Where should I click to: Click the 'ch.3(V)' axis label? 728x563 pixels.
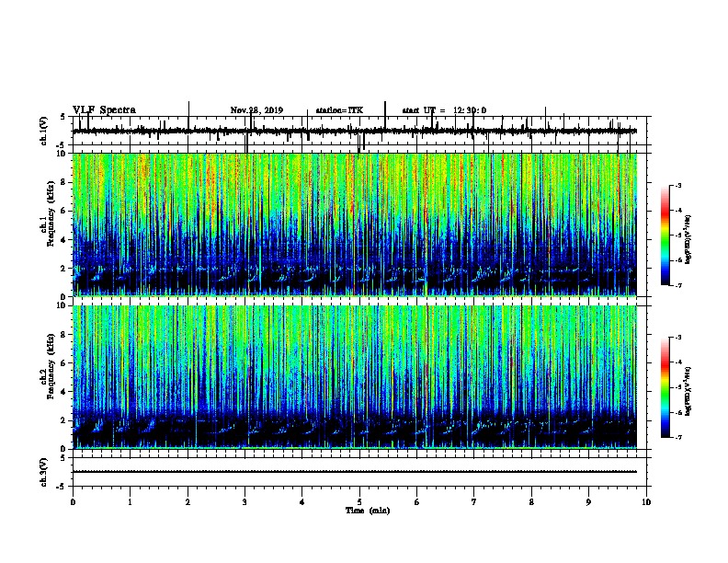pos(43,472)
